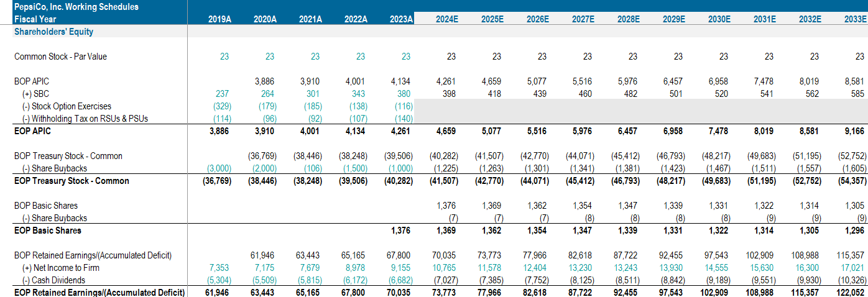Select the EOP Retained Earnings/(Accumulated Deficit) label
Image resolution: width=868 pixels, height=297 pixels.
(99, 293)
